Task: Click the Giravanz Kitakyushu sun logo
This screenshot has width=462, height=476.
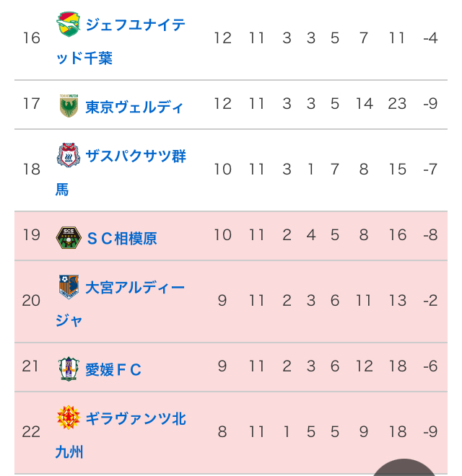Action: (x=68, y=418)
